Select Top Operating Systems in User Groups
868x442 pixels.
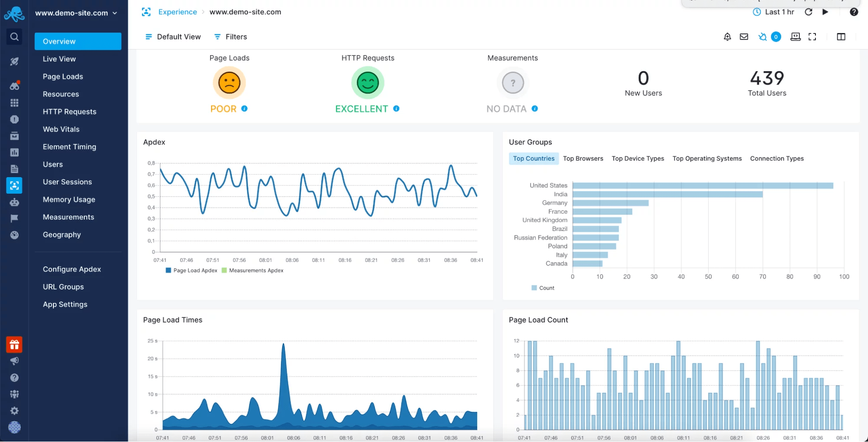click(707, 158)
